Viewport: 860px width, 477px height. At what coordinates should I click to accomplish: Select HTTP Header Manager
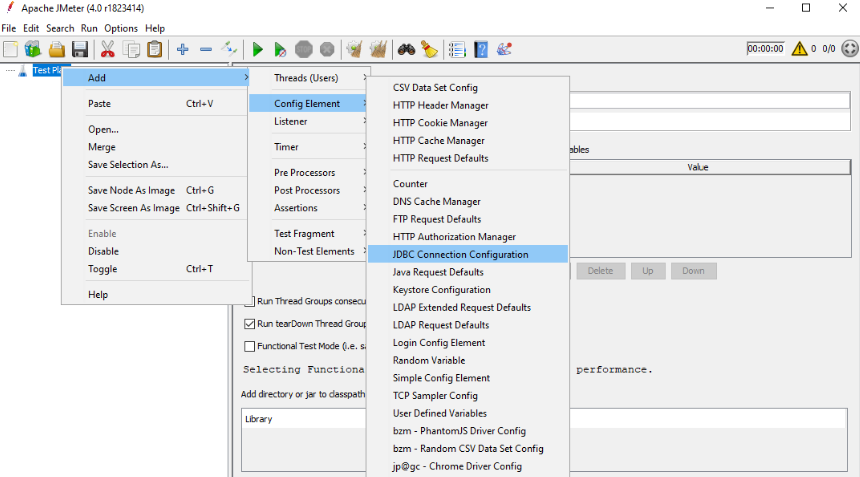(x=468, y=105)
